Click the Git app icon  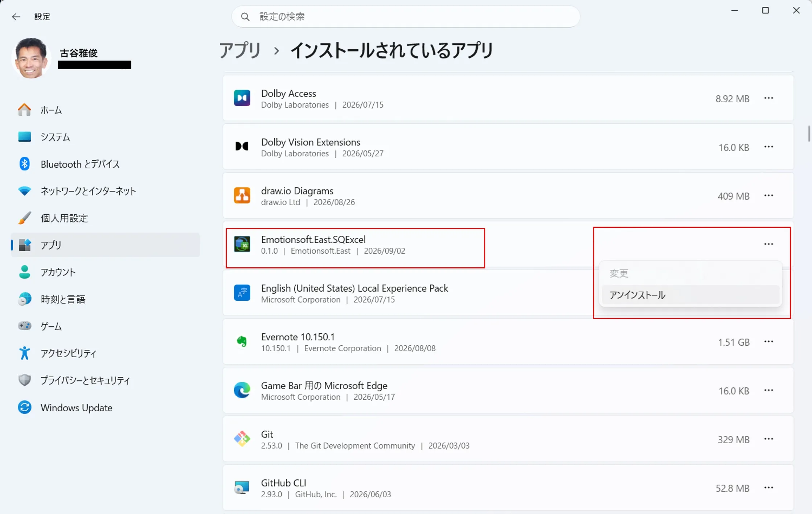(242, 439)
